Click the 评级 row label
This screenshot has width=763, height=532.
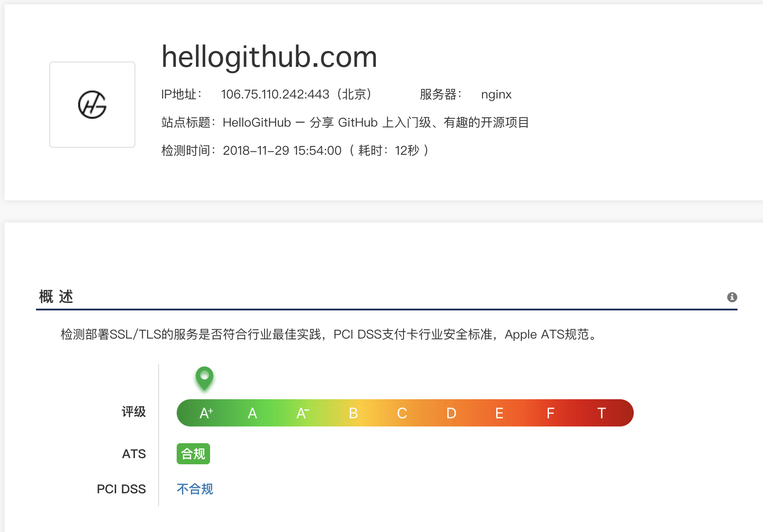coord(134,412)
